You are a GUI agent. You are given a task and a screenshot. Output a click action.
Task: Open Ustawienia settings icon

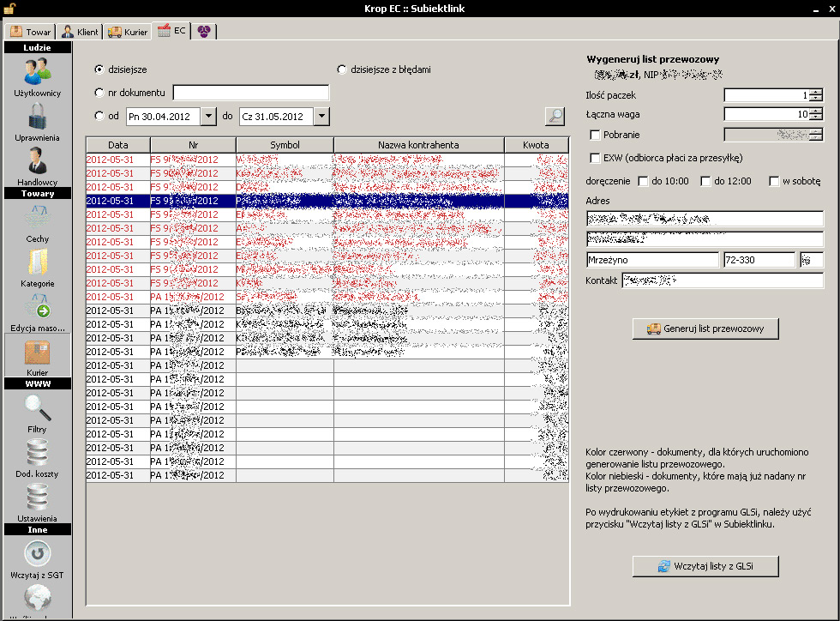point(37,498)
